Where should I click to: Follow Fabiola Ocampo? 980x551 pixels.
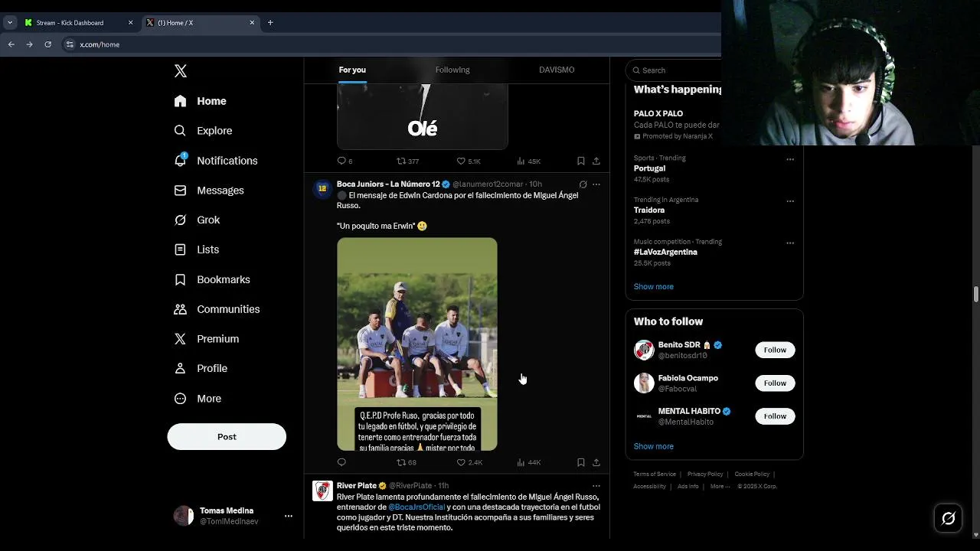[775, 383]
